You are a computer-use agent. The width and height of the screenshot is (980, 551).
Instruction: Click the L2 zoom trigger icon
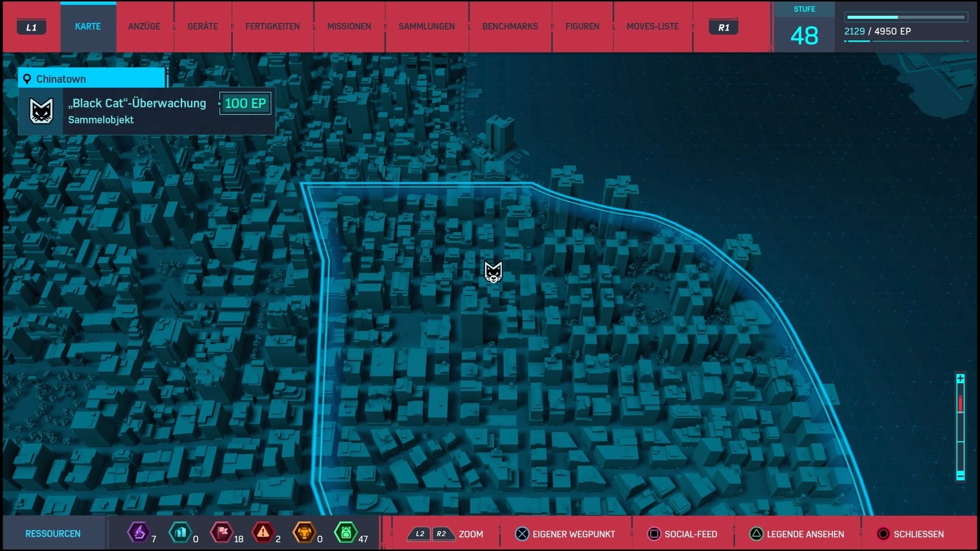point(420,534)
